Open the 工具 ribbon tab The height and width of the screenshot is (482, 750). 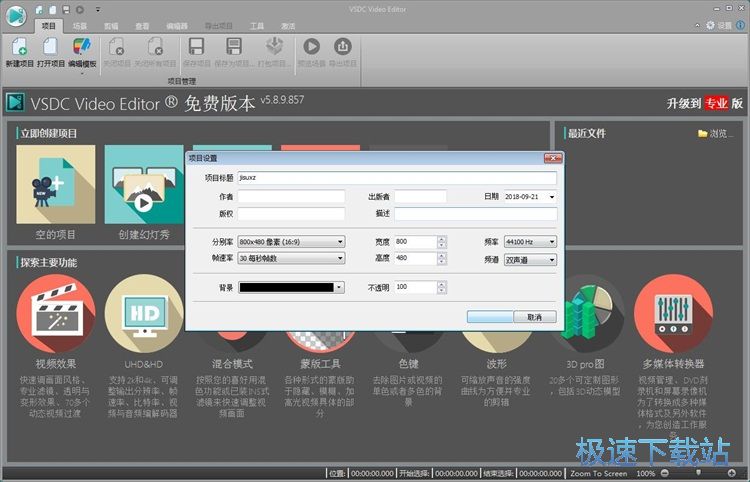point(257,25)
